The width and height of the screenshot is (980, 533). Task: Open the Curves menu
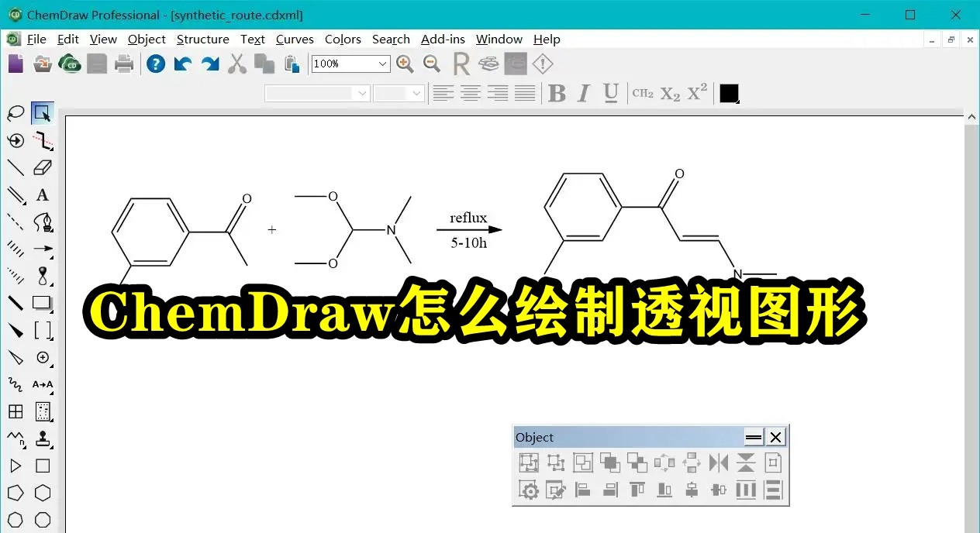295,39
